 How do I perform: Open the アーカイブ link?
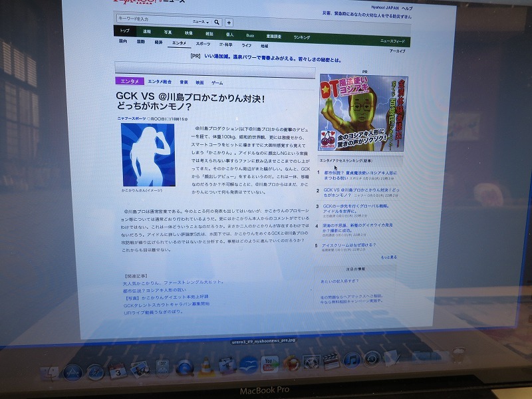[x=397, y=51]
